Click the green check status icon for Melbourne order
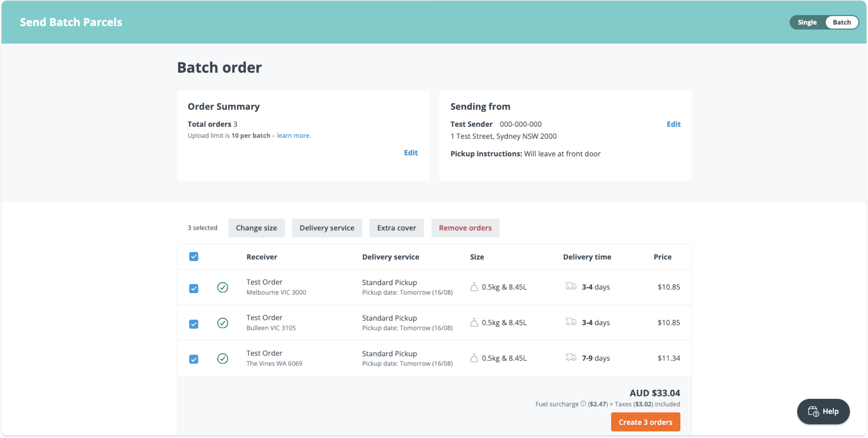This screenshot has width=868, height=438. [222, 287]
